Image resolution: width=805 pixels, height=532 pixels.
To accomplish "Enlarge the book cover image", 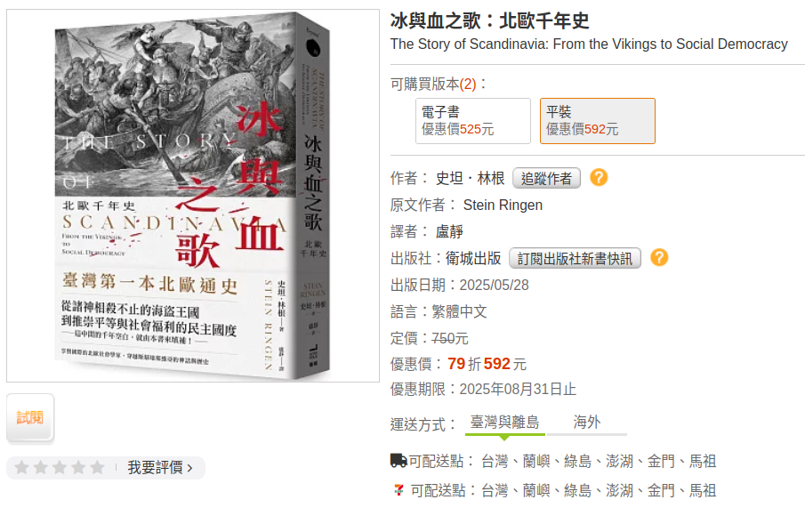I will pyautogui.click(x=193, y=196).
